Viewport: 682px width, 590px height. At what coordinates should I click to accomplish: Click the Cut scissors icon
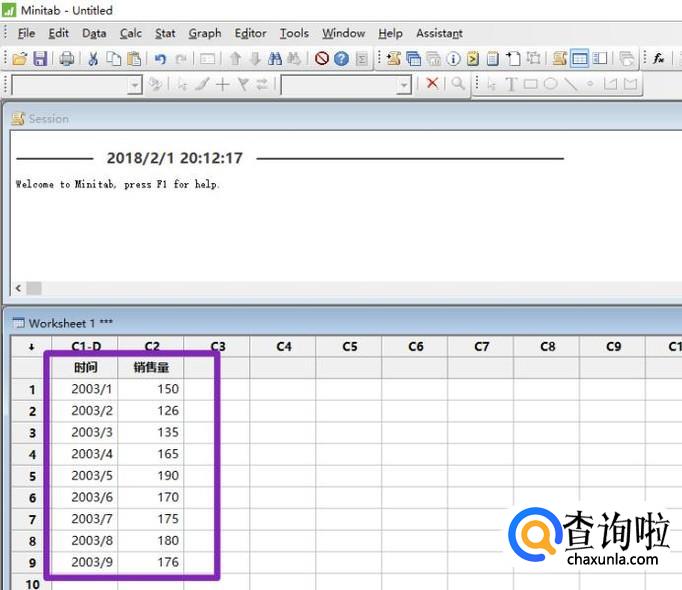tap(93, 58)
